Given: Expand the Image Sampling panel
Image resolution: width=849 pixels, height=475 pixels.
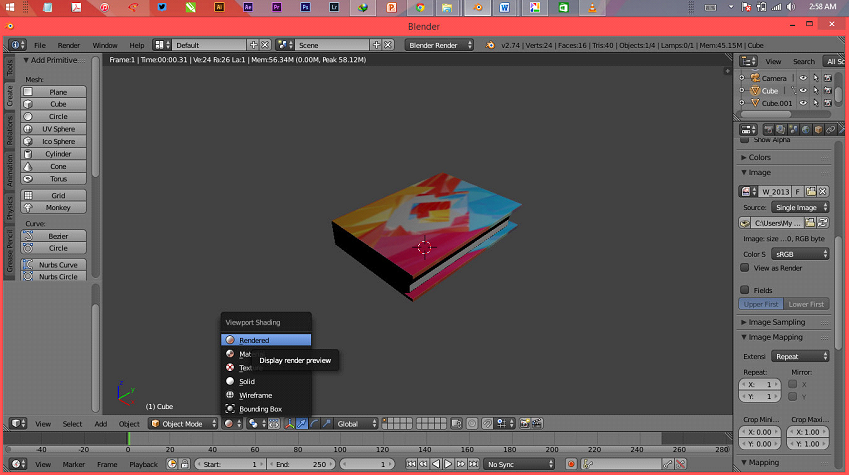Looking at the screenshot, I should (x=775, y=322).
